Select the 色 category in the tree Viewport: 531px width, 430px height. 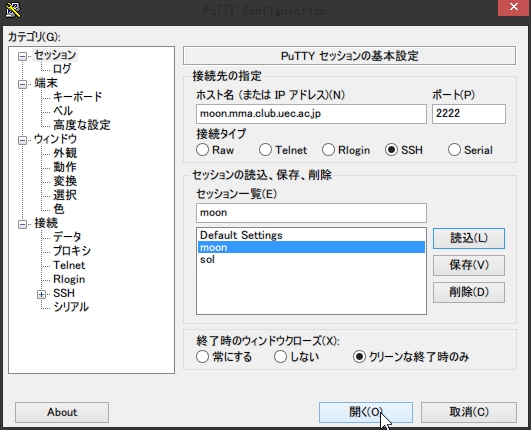59,209
